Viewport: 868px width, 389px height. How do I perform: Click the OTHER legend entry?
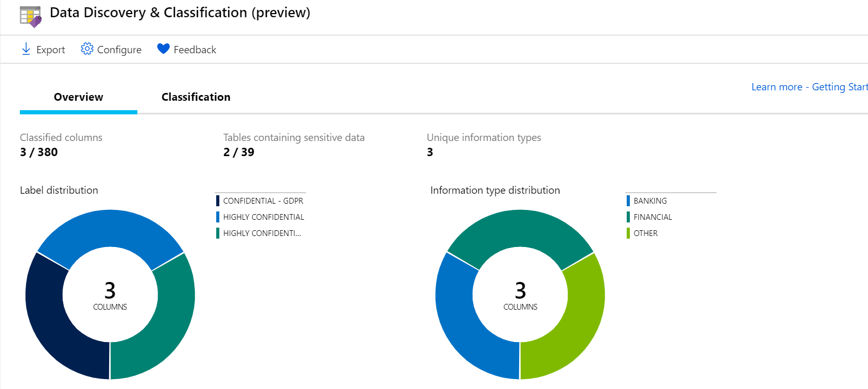tap(646, 233)
